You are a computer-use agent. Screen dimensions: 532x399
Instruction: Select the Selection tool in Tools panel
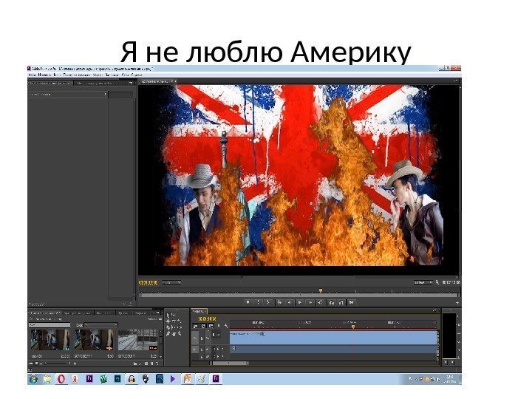pos(168,316)
